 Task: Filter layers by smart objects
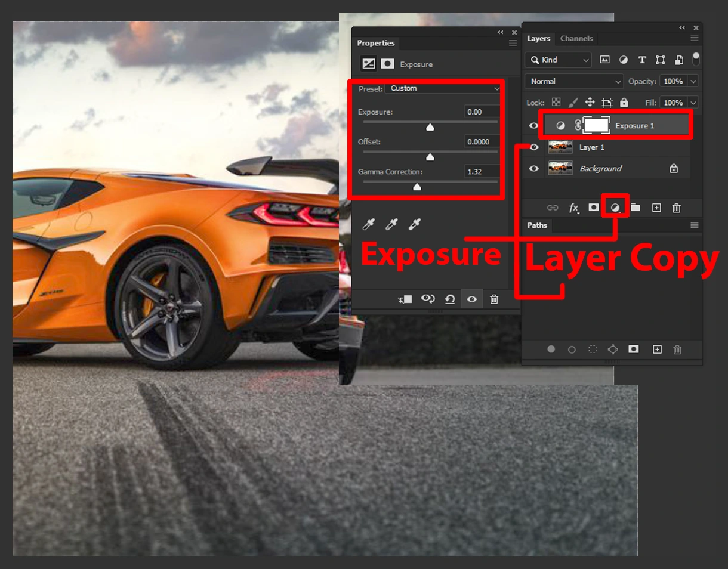[679, 60]
